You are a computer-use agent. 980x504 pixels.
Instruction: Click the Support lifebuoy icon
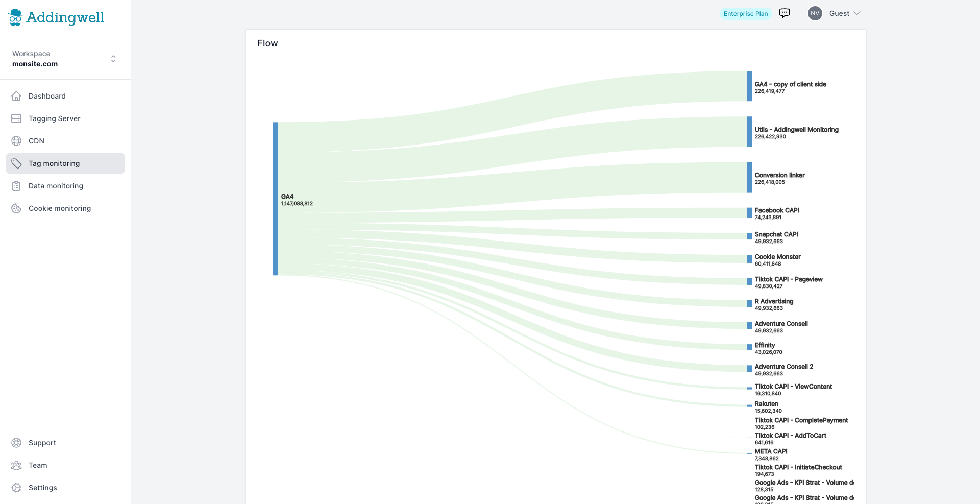click(16, 443)
